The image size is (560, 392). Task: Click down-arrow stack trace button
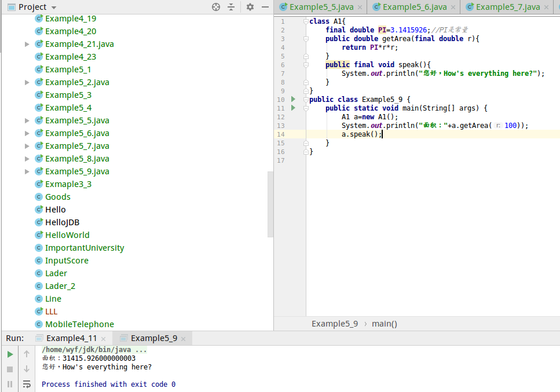[27, 369]
